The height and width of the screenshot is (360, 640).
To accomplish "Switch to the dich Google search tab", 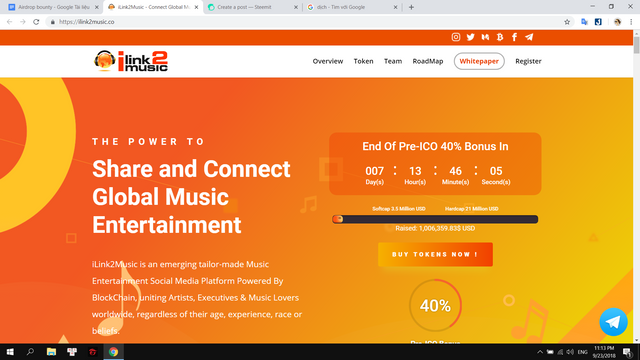I will coord(352,7).
